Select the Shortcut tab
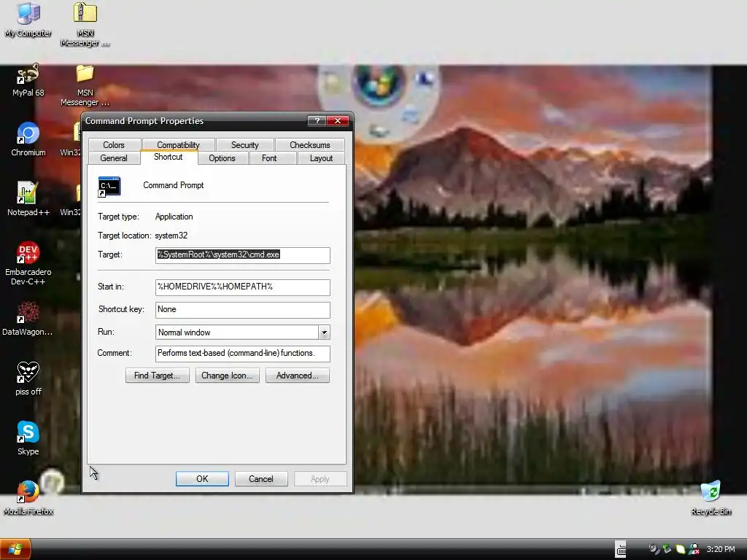Screen dimensions: 747x560 point(169,157)
